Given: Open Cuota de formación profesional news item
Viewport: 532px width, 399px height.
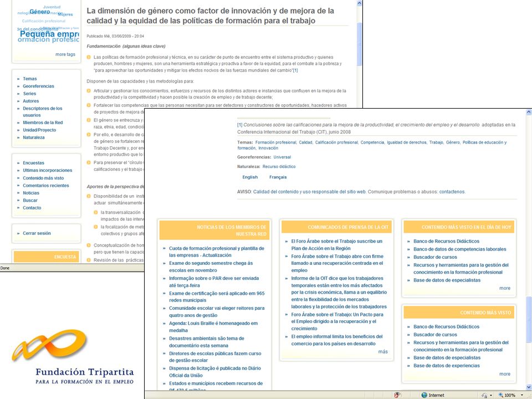Looking at the screenshot, I should click(x=217, y=252).
